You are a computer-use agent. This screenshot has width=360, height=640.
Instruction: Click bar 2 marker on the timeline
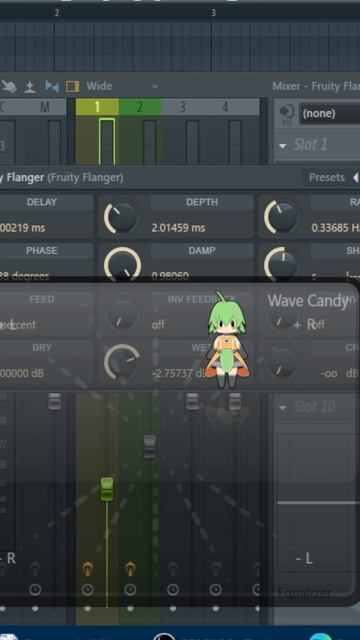57,13
